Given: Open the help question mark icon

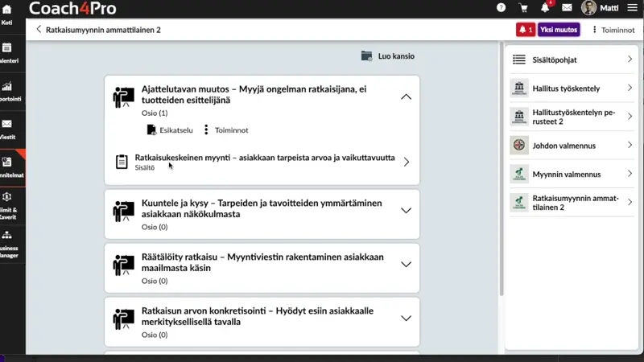Looking at the screenshot, I should pos(501,7).
